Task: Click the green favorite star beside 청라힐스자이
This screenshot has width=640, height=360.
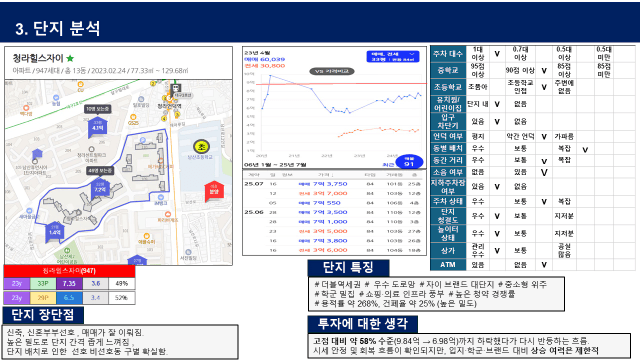Action: tap(70, 58)
